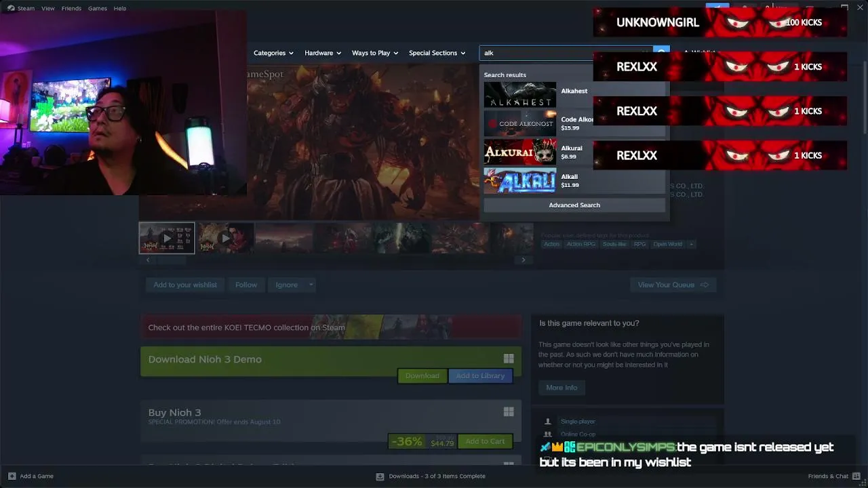Select Alkali search result
The height and width of the screenshot is (488, 868).
(574, 180)
